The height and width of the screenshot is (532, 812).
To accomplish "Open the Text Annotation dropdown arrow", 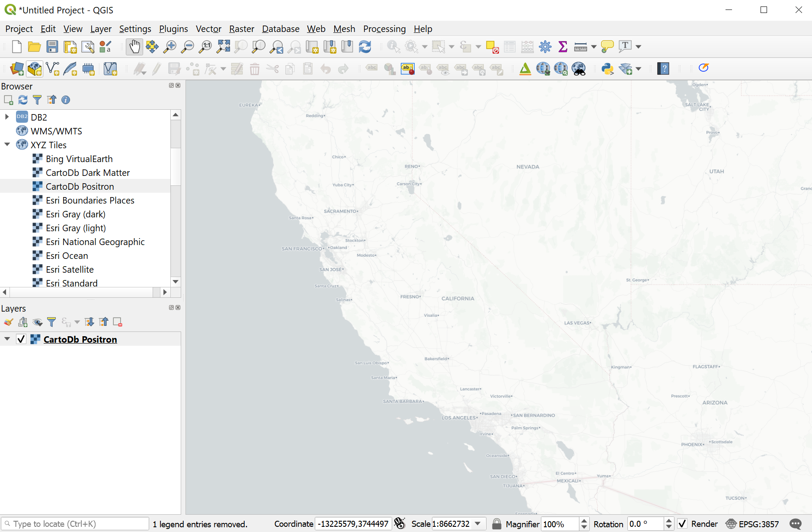I will (x=638, y=47).
